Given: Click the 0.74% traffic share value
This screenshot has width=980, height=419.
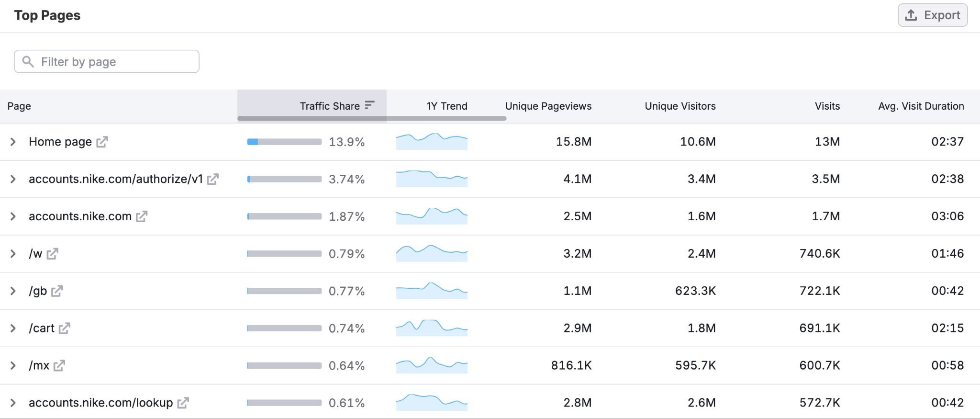Looking at the screenshot, I should pos(346,329).
